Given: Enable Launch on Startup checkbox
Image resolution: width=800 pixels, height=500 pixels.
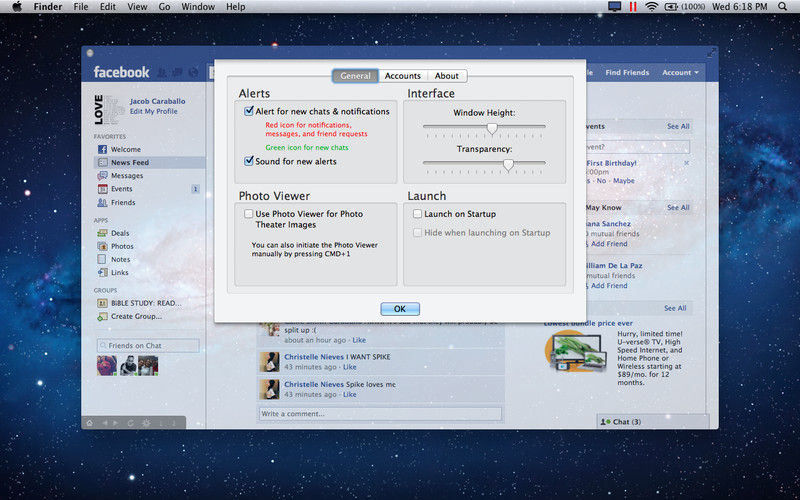Looking at the screenshot, I should (x=417, y=214).
